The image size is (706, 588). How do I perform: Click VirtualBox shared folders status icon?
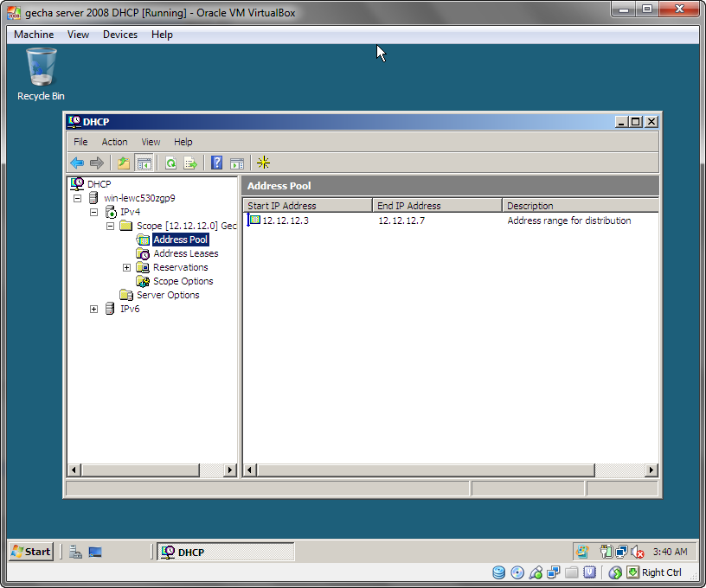(x=571, y=572)
